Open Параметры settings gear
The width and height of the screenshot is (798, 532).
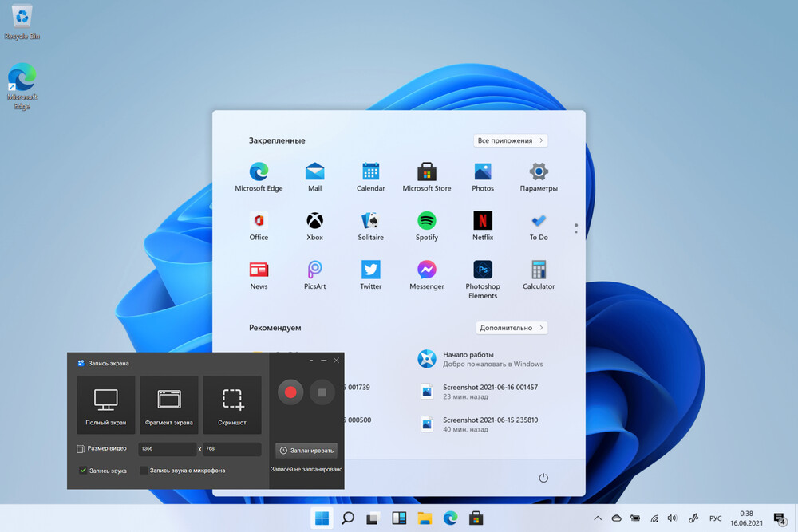(x=539, y=175)
